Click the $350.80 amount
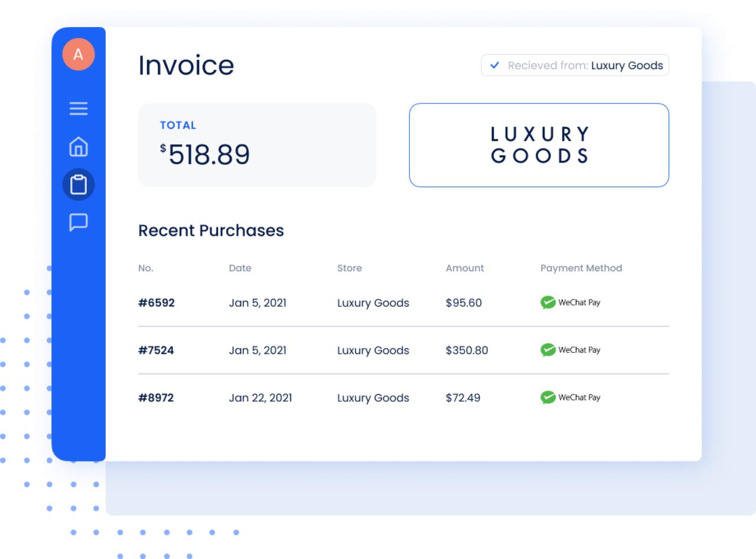756x559 pixels. 467,350
